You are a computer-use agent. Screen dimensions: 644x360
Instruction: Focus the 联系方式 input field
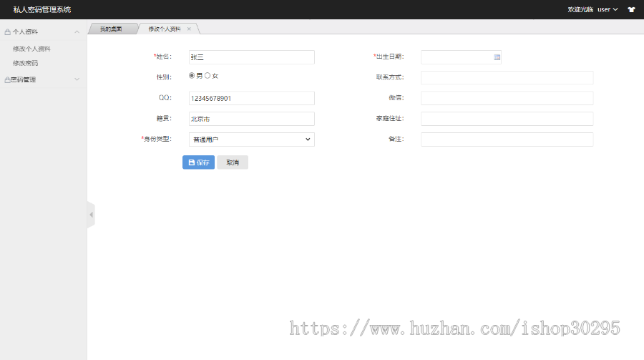tap(507, 78)
